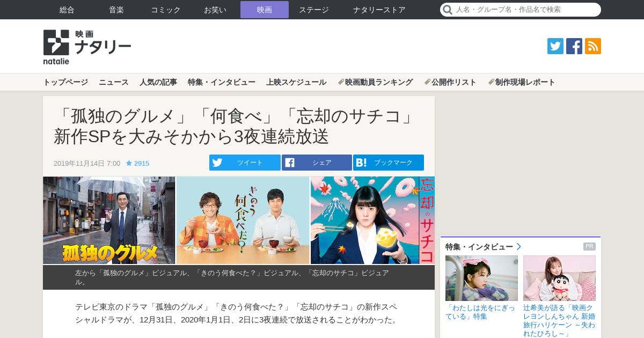Screen dimensions: 644x338
Task: Click the PR badge in the sidebar
Action: pyautogui.click(x=589, y=247)
